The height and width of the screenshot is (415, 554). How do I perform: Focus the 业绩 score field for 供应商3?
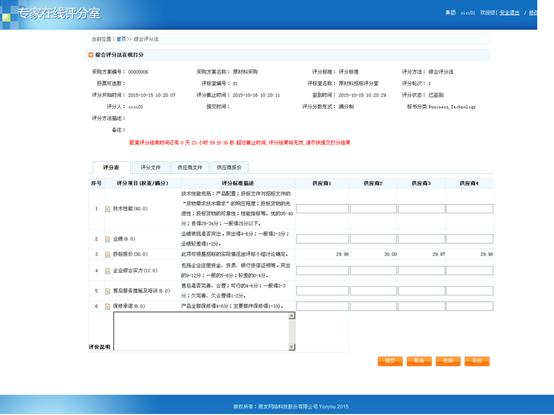pos(421,239)
